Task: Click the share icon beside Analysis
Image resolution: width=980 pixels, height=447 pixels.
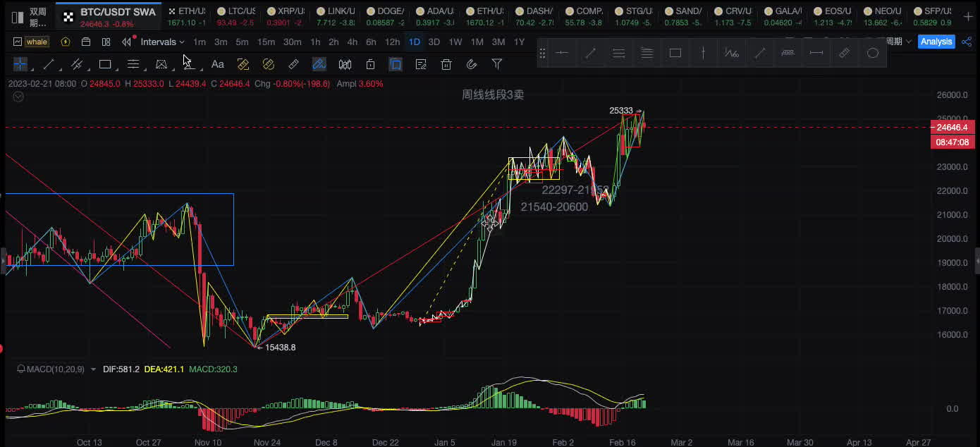Action: pos(965,42)
